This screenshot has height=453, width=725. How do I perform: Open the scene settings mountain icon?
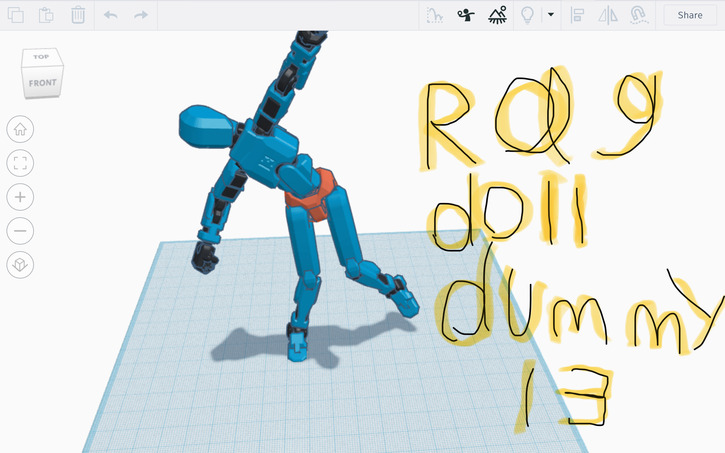click(x=498, y=15)
